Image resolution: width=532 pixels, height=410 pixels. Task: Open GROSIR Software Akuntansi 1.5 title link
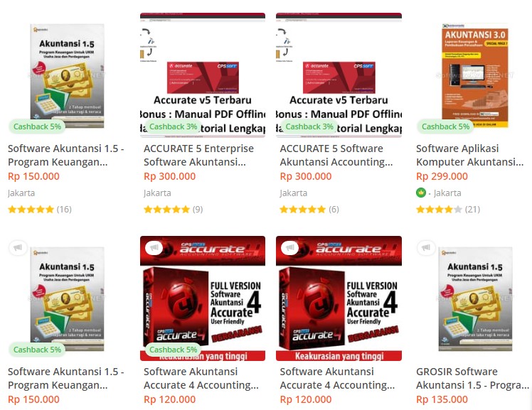pos(473,378)
